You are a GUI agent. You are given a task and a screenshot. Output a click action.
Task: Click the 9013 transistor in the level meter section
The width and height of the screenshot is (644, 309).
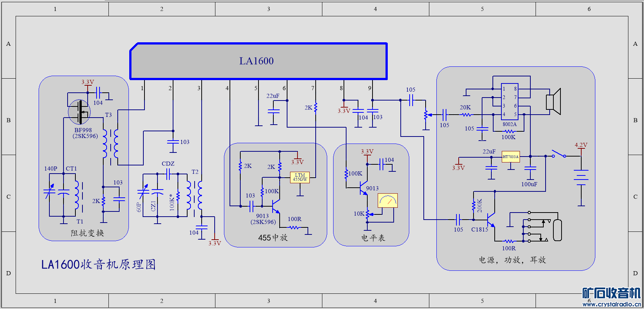pyautogui.click(x=363, y=188)
